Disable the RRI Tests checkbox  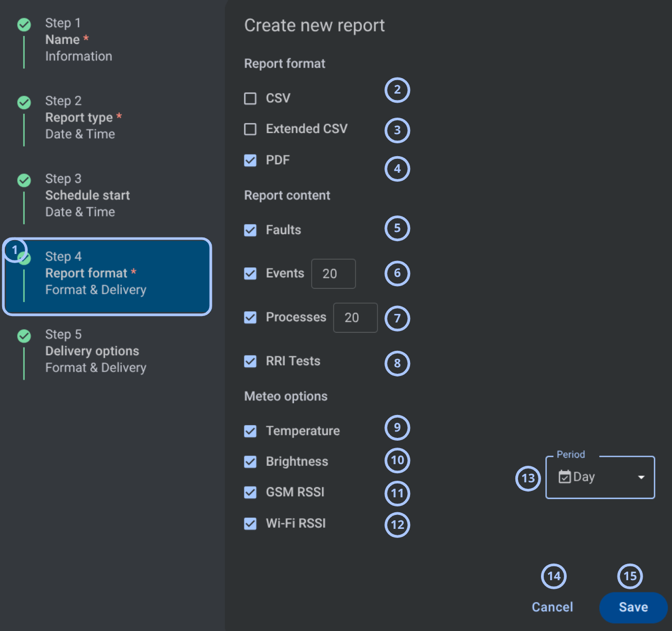coord(250,361)
